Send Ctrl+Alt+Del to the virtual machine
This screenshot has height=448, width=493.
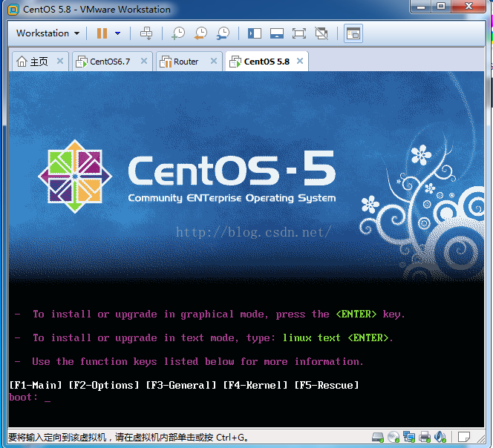tap(146, 33)
